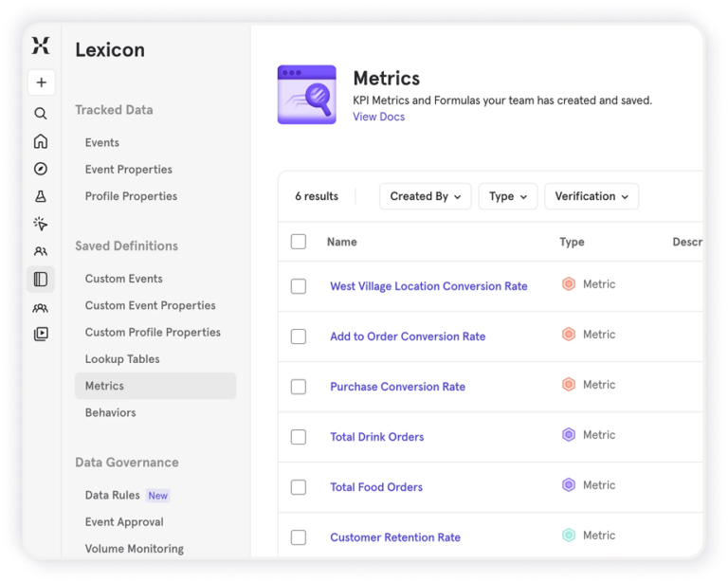Open Custom Event Properties in sidebar
728x582 pixels.
150,305
